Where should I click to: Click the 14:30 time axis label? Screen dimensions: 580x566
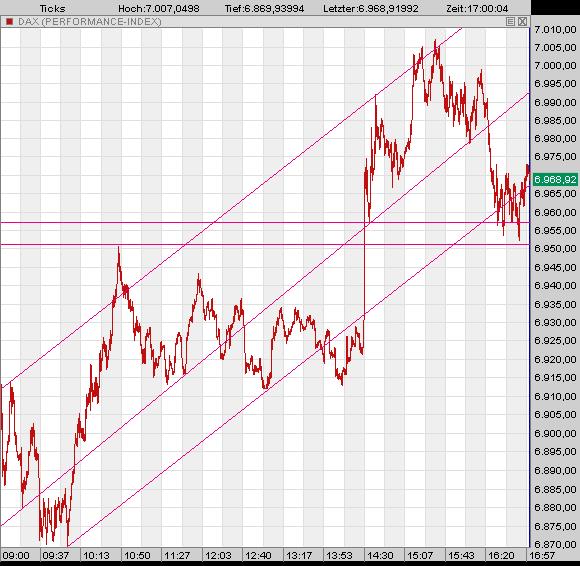(x=380, y=556)
